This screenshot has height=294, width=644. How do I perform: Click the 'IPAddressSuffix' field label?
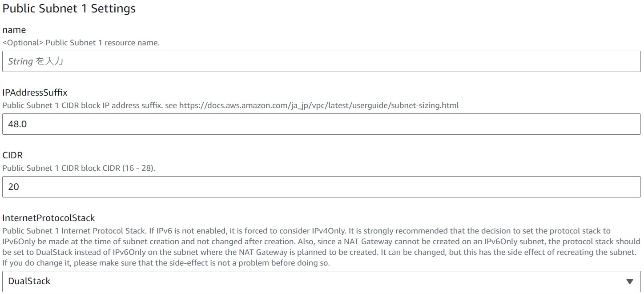point(35,93)
